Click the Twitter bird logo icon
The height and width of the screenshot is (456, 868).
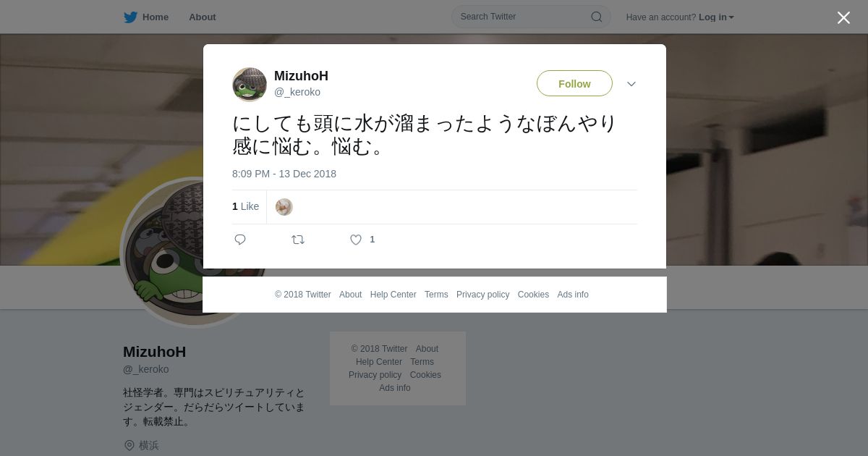130,17
